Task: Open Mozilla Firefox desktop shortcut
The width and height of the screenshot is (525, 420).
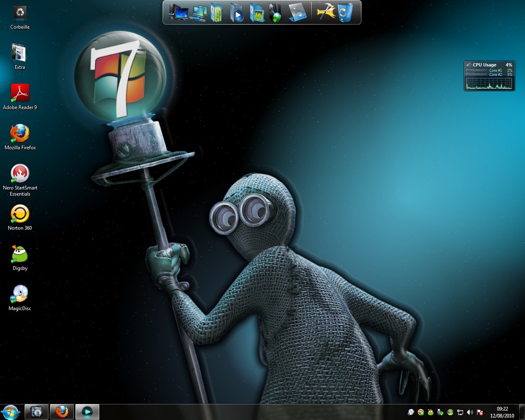Action: point(20,134)
